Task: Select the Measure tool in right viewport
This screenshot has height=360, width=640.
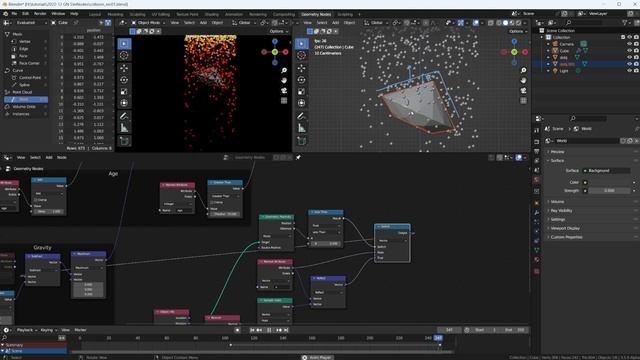Action: tap(301, 128)
